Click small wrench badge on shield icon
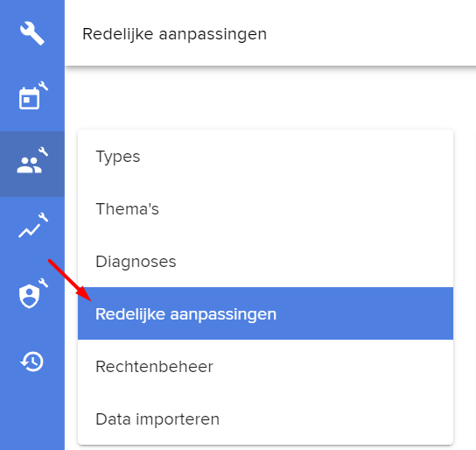476x450 pixels. (43, 283)
